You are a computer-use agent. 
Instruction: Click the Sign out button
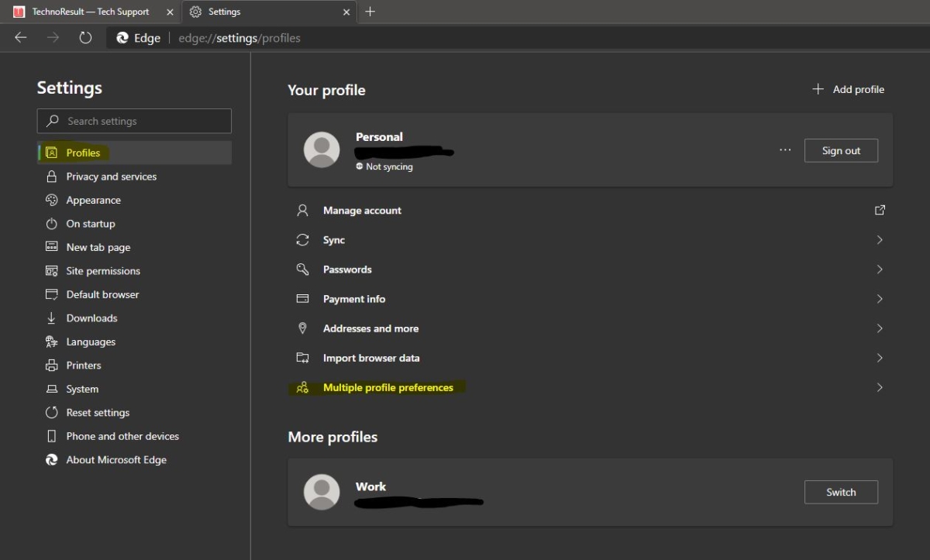tap(841, 150)
